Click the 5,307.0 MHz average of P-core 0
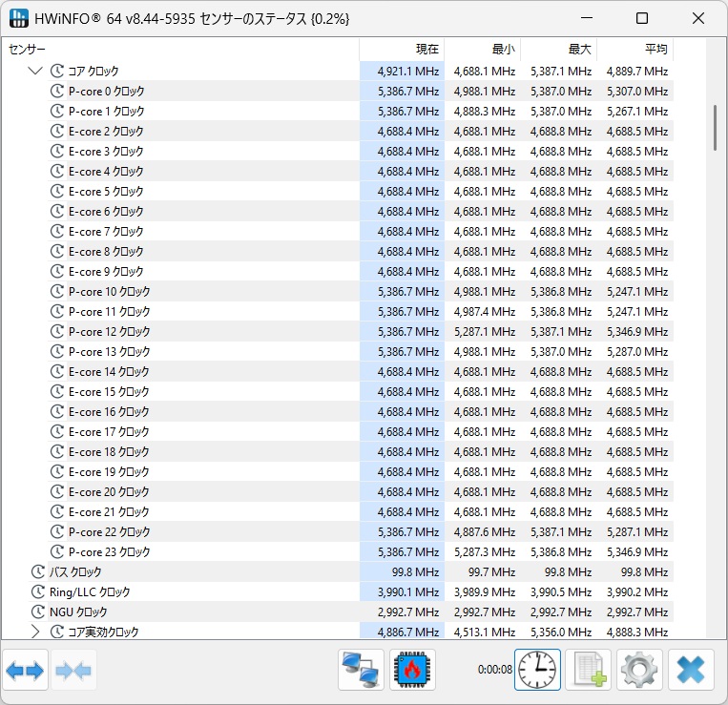Image resolution: width=728 pixels, height=705 pixels. tap(637, 91)
